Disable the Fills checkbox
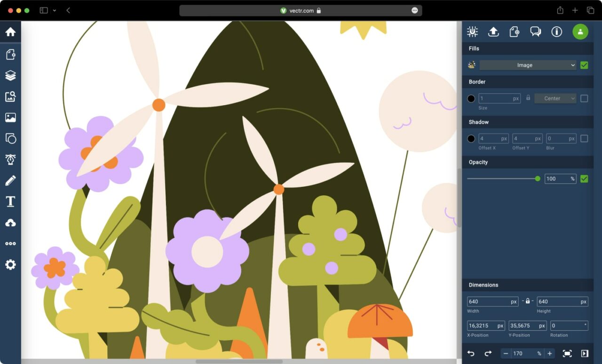Viewport: 602px width, 364px height. coord(584,65)
